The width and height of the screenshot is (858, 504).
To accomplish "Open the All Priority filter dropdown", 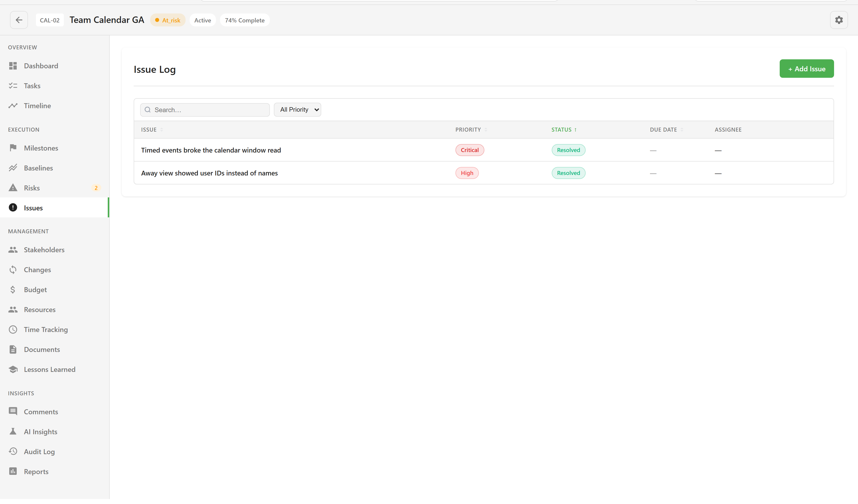I will pos(297,110).
